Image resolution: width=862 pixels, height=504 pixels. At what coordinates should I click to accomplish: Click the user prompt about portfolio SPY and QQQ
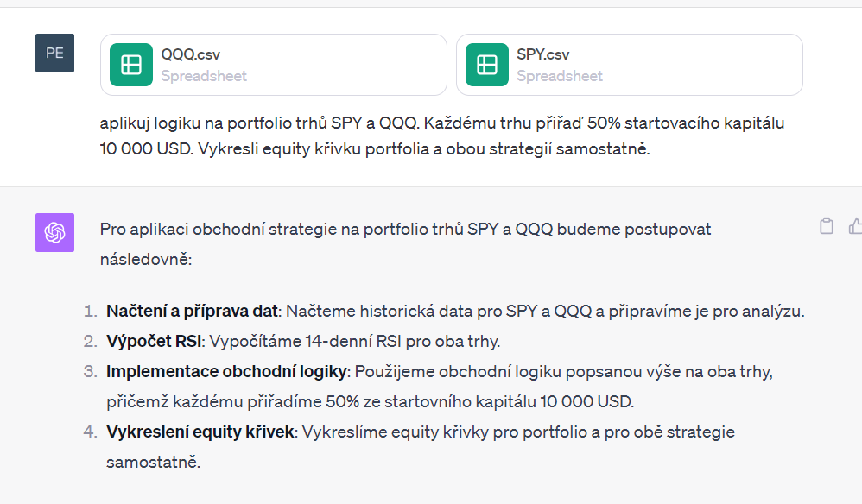441,123
